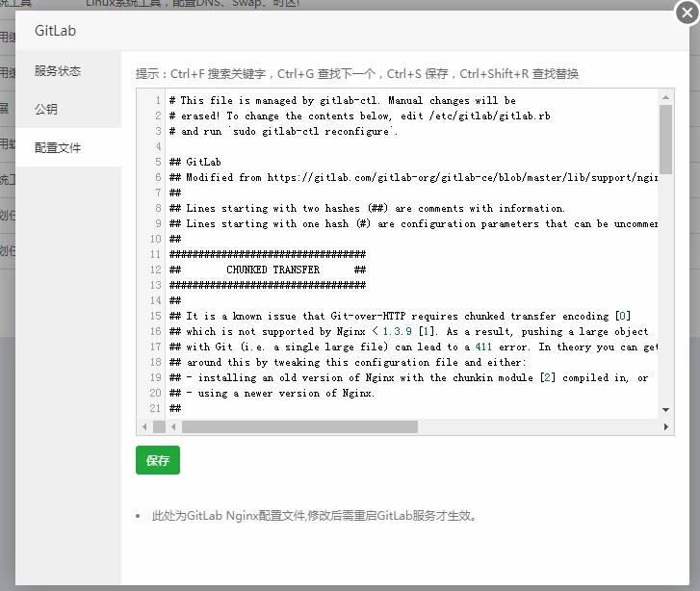The image size is (700, 591).
Task: Click the green 保存 button
Action: pos(158,460)
